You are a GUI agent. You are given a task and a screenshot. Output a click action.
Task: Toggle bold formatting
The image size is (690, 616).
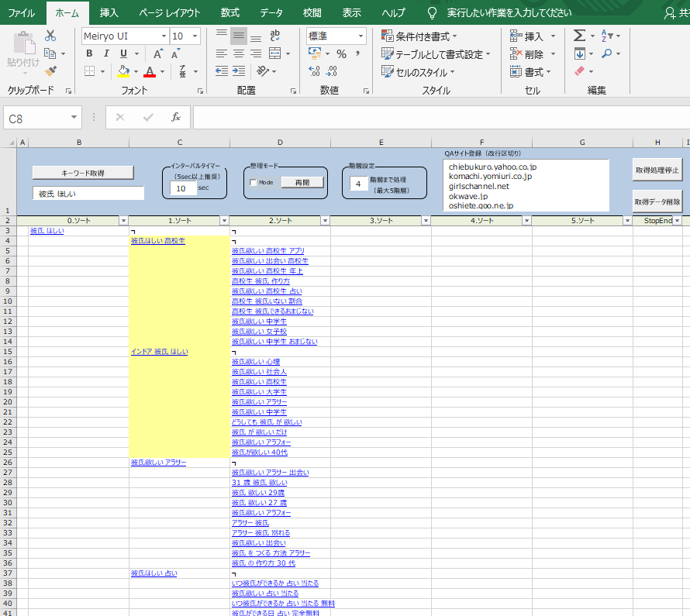[89, 53]
